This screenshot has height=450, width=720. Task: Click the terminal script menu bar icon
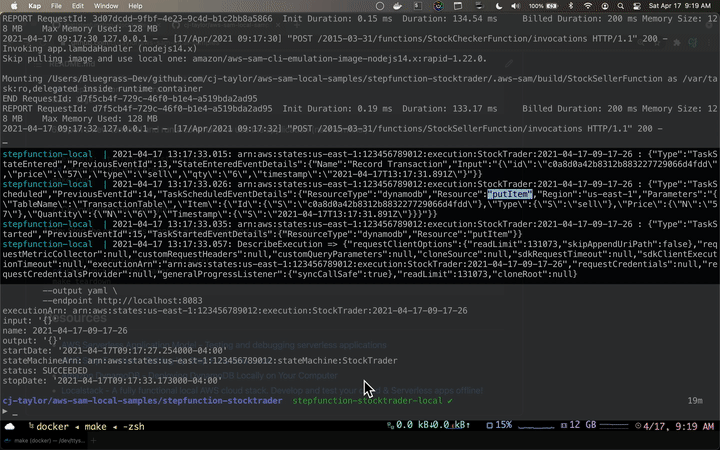(418, 6)
